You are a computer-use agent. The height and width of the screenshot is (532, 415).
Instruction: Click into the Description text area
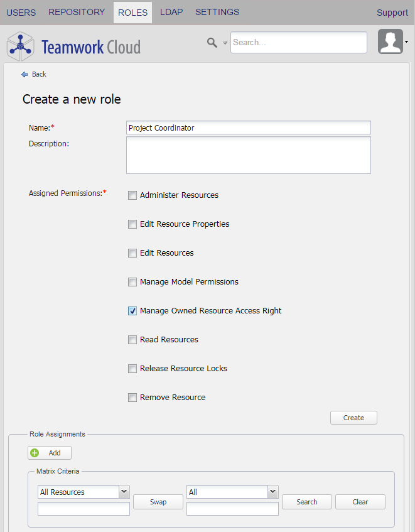pyautogui.click(x=248, y=155)
